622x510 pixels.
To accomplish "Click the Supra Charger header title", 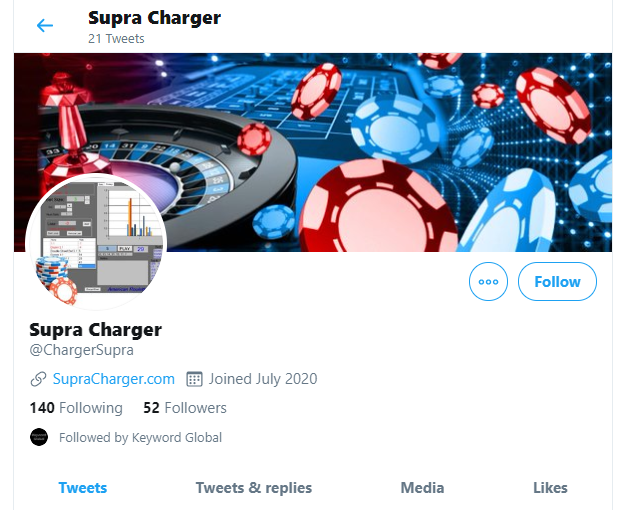I will [x=154, y=18].
